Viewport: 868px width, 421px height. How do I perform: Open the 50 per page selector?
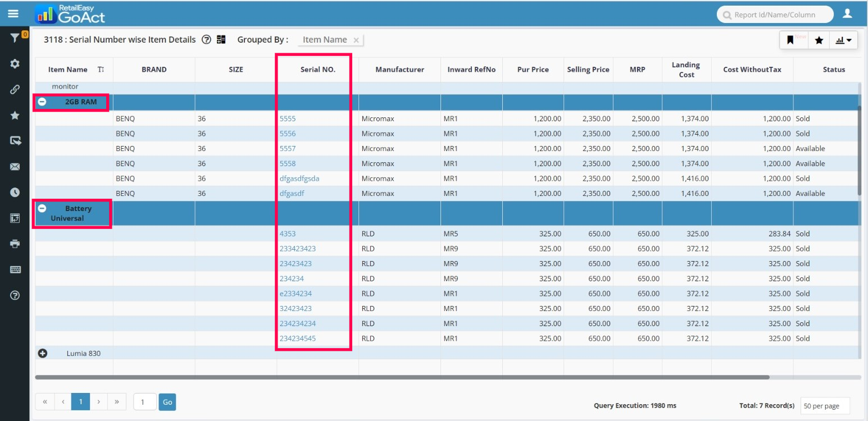(824, 406)
